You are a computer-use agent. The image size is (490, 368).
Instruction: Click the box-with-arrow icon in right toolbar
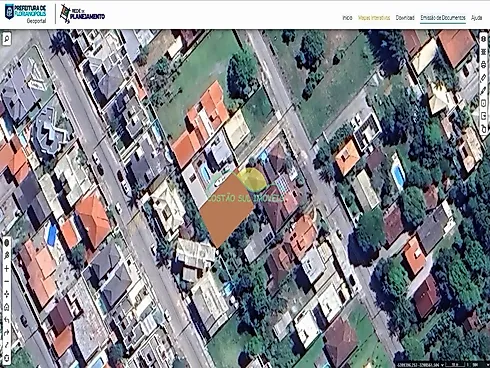click(x=483, y=116)
